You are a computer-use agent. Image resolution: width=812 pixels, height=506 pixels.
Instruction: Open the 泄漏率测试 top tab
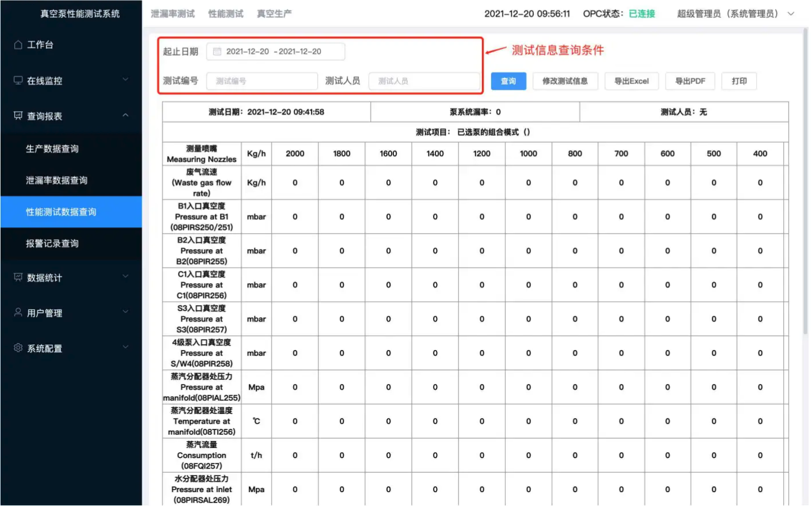(172, 14)
